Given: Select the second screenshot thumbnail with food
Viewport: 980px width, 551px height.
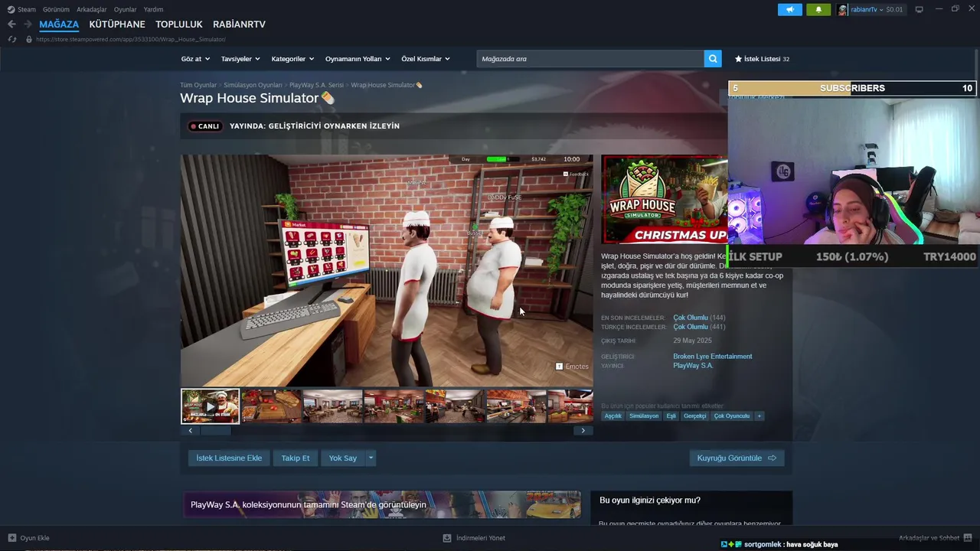Looking at the screenshot, I should 271,406.
